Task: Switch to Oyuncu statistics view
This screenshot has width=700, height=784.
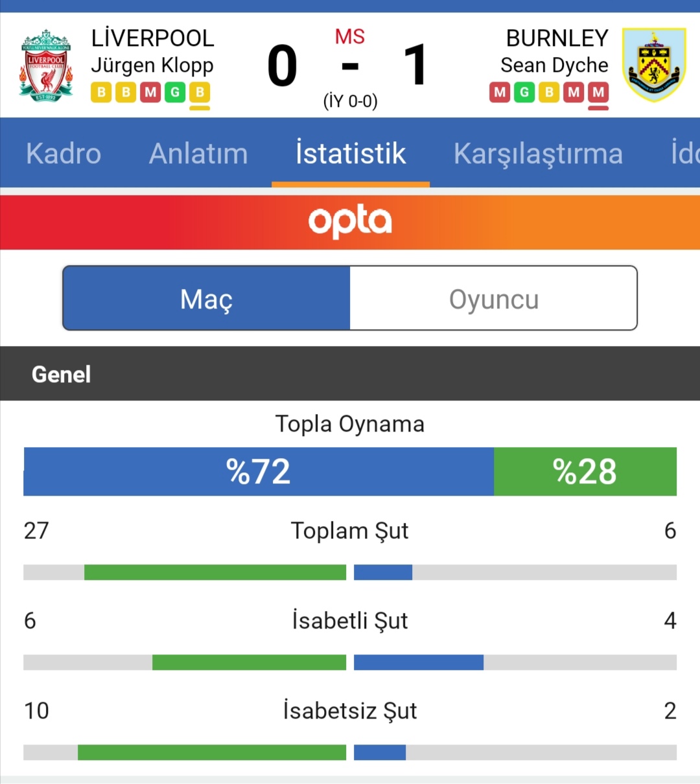Action: coord(493,298)
